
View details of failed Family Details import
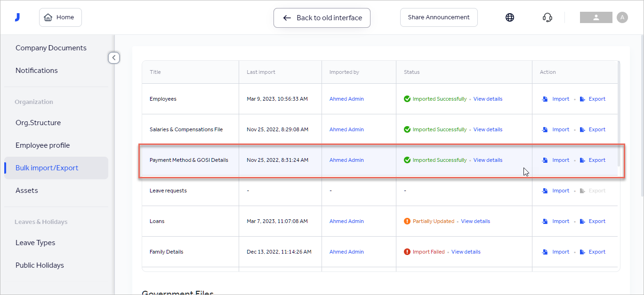click(x=466, y=252)
